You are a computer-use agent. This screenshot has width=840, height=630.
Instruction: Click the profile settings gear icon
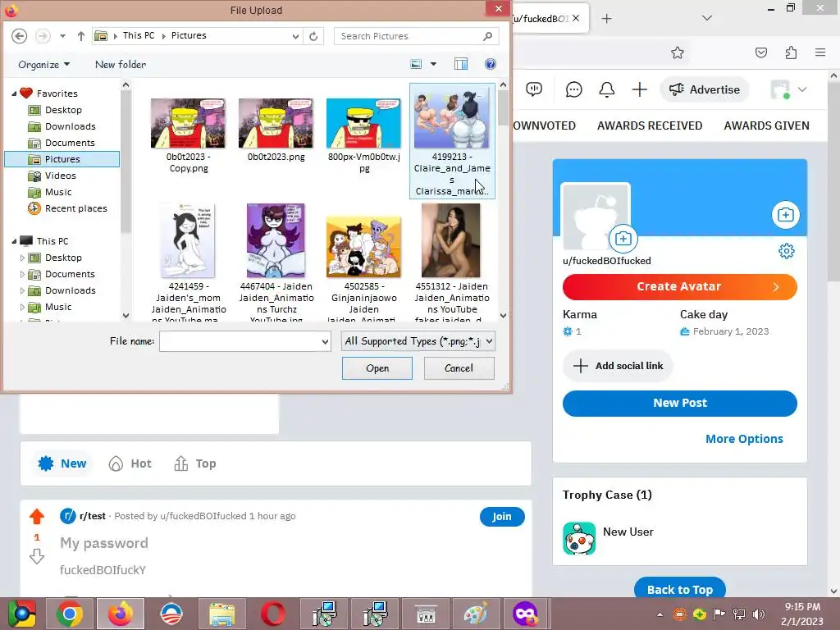click(x=787, y=251)
